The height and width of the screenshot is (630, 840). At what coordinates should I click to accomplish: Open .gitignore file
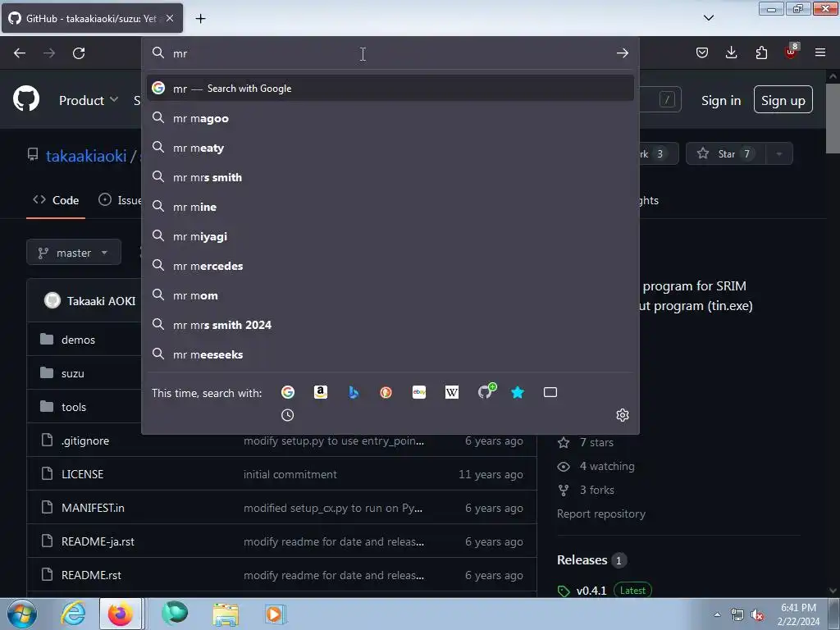tap(85, 441)
